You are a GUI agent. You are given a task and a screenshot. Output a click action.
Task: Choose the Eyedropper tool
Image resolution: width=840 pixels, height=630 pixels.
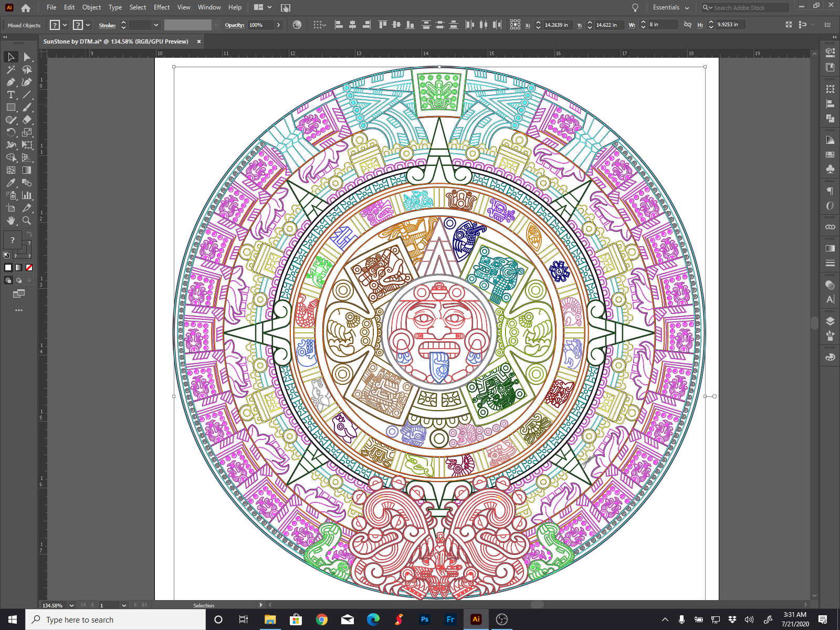[x=11, y=183]
